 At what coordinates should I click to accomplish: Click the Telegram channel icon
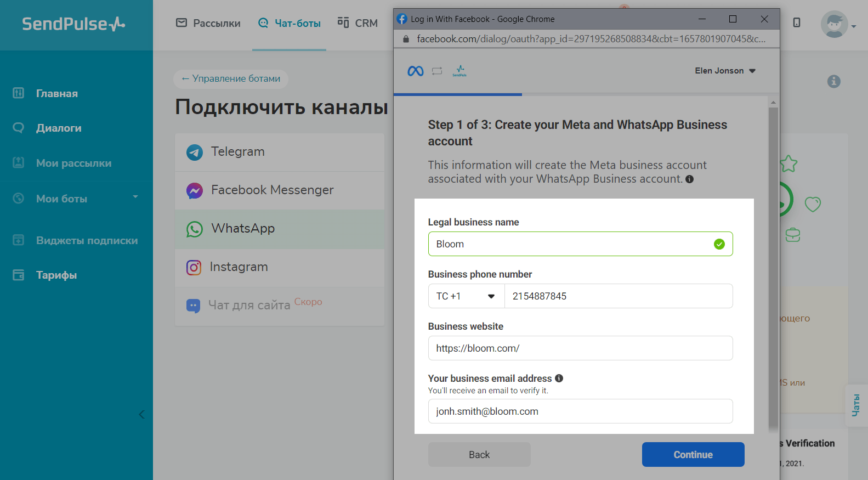(x=194, y=152)
